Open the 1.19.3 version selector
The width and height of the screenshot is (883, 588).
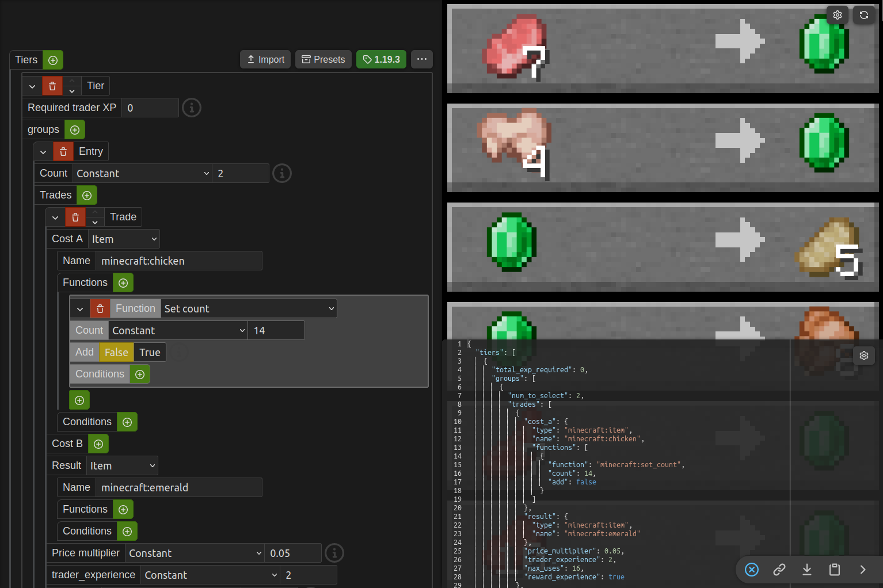(x=381, y=60)
